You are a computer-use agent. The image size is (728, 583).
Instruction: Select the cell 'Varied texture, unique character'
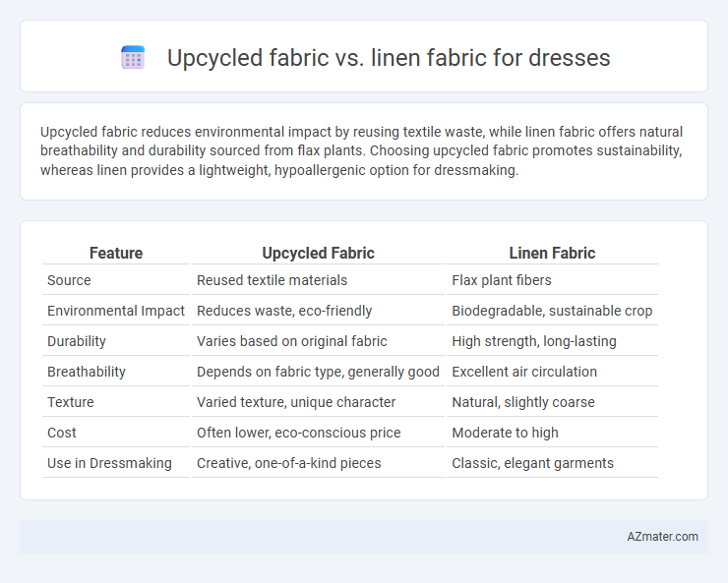[296, 402]
